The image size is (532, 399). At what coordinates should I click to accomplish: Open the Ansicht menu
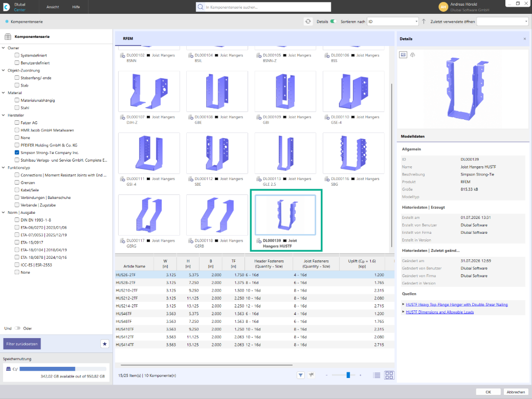[x=53, y=7]
